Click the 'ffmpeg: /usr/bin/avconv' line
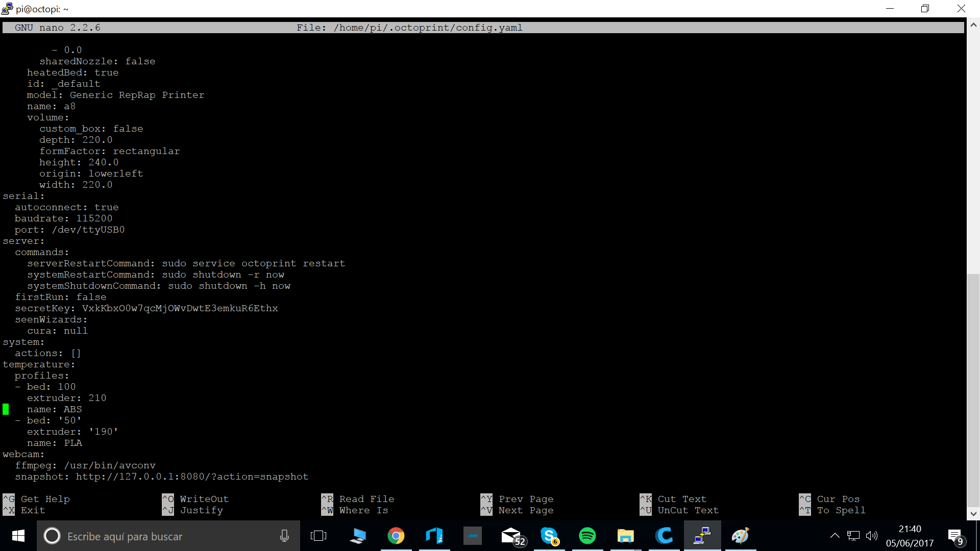The height and width of the screenshot is (551, 980). (x=85, y=465)
